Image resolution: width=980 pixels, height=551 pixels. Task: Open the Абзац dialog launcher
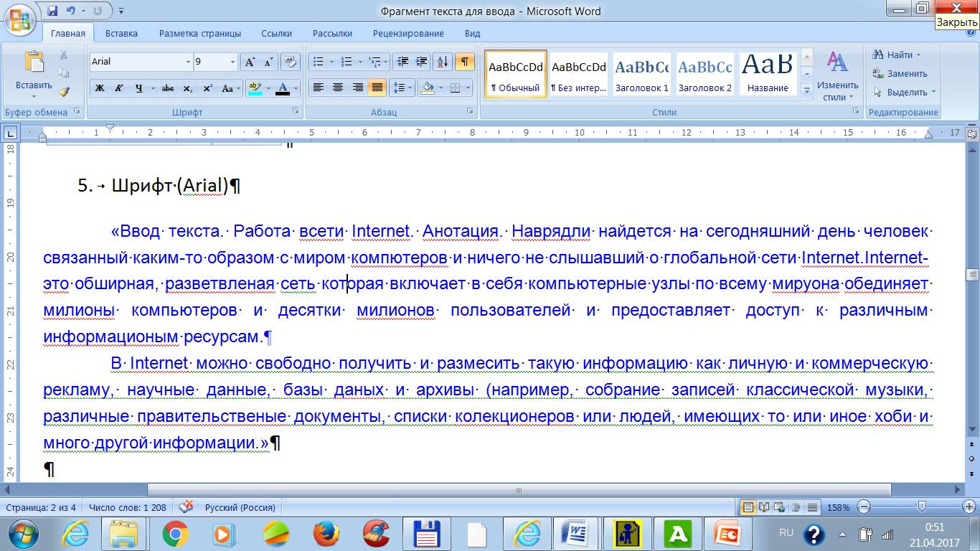coord(470,112)
